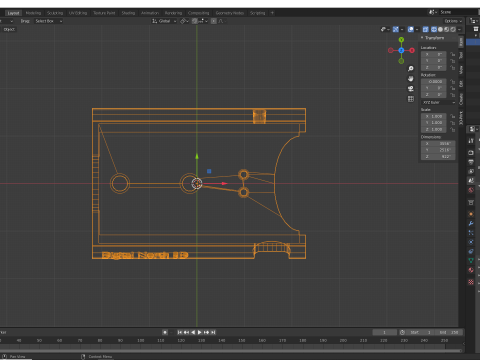Open the Select Box drag dropdown

(49, 21)
